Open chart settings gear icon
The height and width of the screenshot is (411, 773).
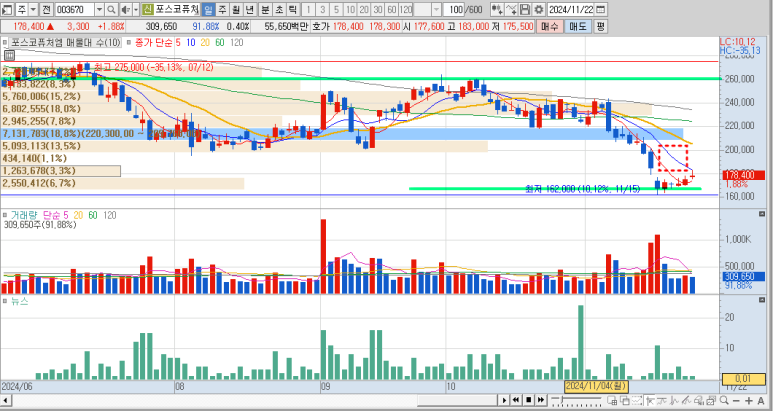point(539,9)
